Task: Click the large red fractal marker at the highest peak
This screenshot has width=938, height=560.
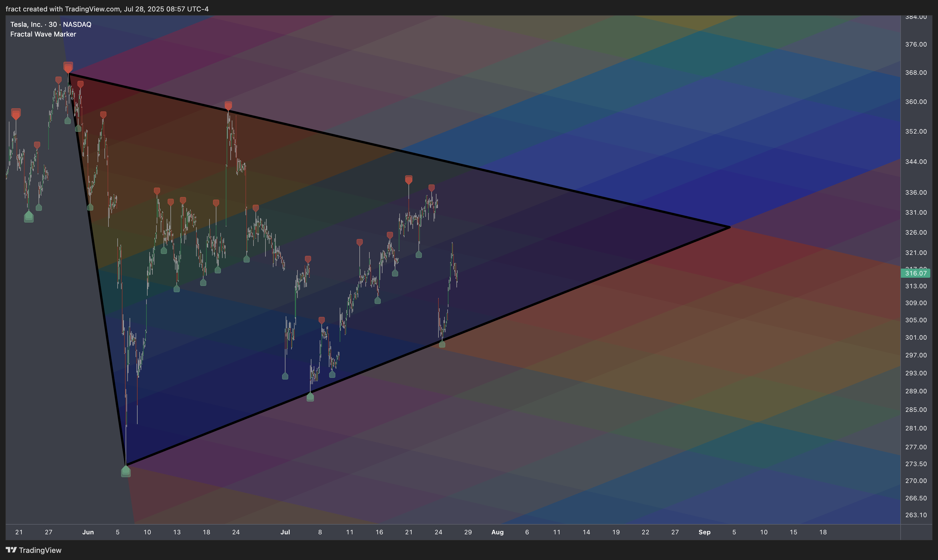Action: 68,67
